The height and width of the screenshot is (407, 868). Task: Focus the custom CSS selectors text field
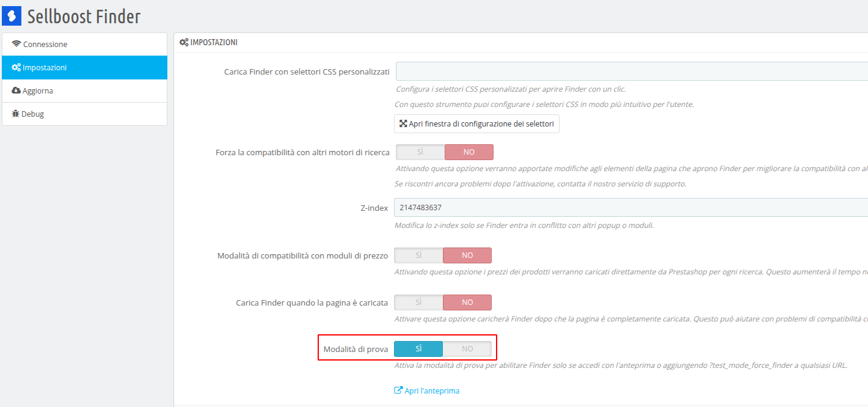[632, 71]
